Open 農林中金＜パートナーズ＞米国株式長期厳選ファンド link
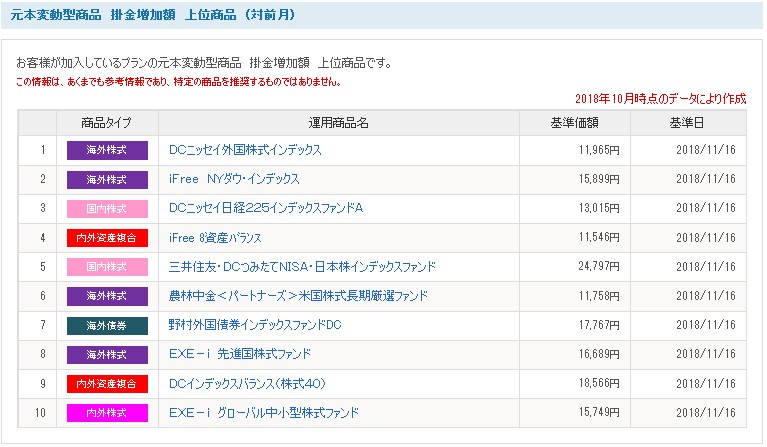 298,296
